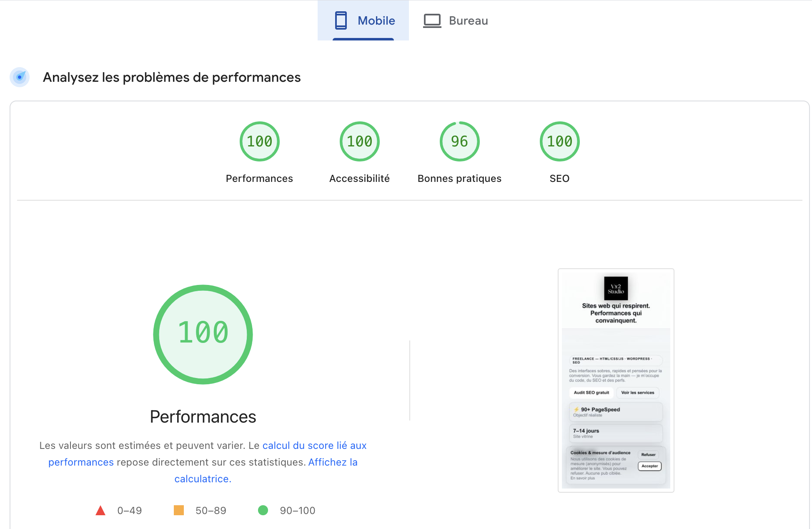Click the Vx2 Studio logo in the preview

[x=616, y=288]
